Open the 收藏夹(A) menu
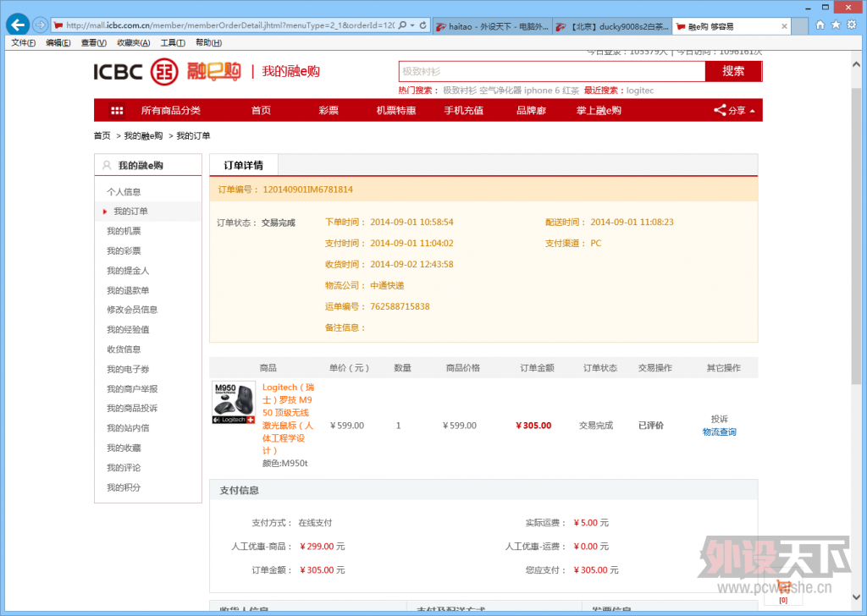Image resolution: width=867 pixels, height=616 pixels. point(133,43)
